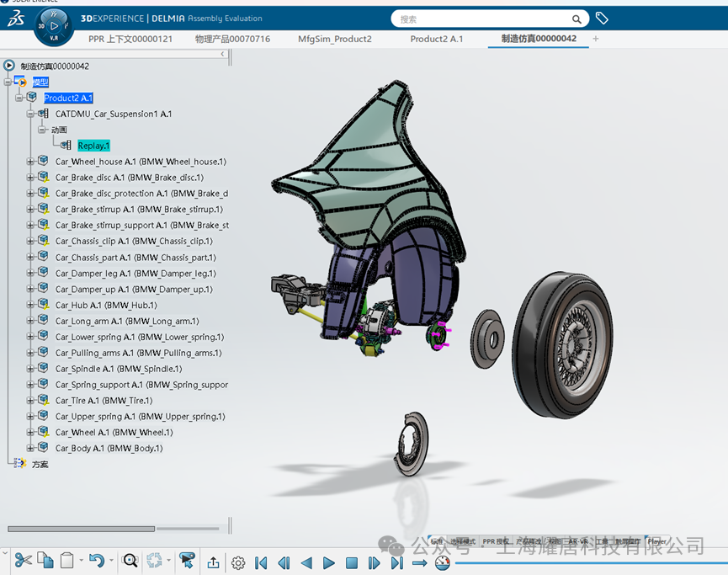The height and width of the screenshot is (575, 728).
Task: Add a new tab with plus button
Action: [596, 39]
